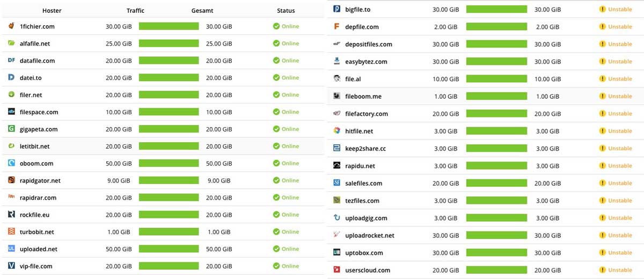Click the Status column header

click(x=286, y=11)
